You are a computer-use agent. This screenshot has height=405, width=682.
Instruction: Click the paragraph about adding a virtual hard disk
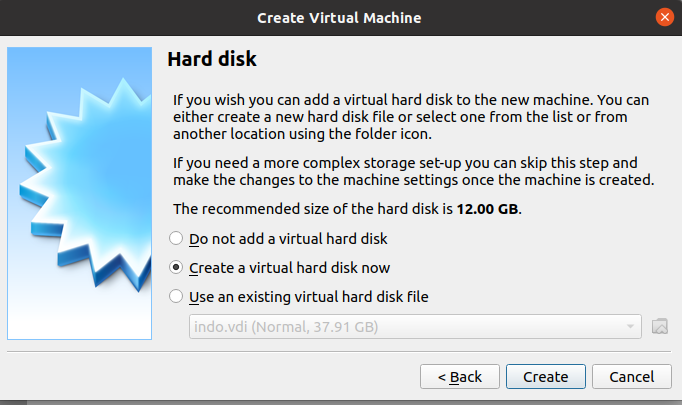pyautogui.click(x=411, y=117)
